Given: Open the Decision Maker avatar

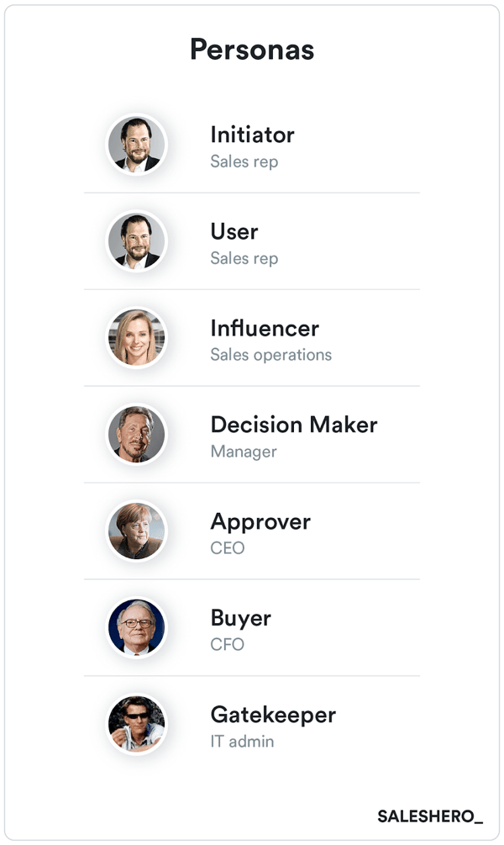Looking at the screenshot, I should (x=137, y=435).
